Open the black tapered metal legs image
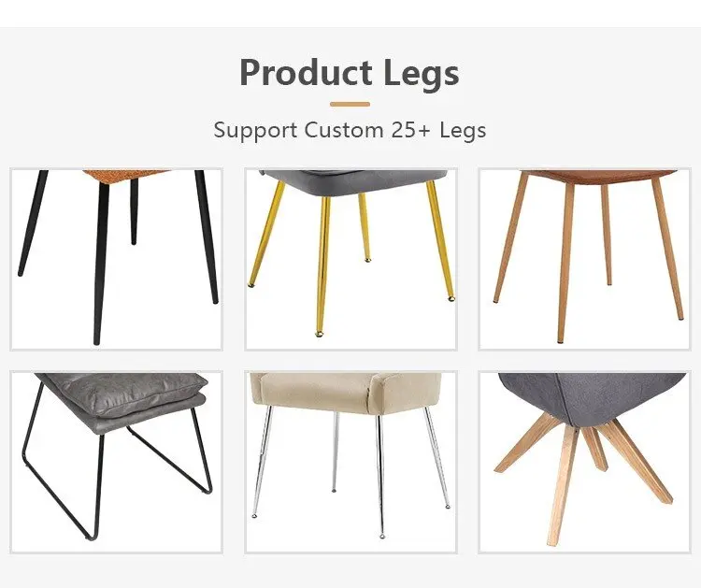This screenshot has width=701, height=588. click(116, 259)
